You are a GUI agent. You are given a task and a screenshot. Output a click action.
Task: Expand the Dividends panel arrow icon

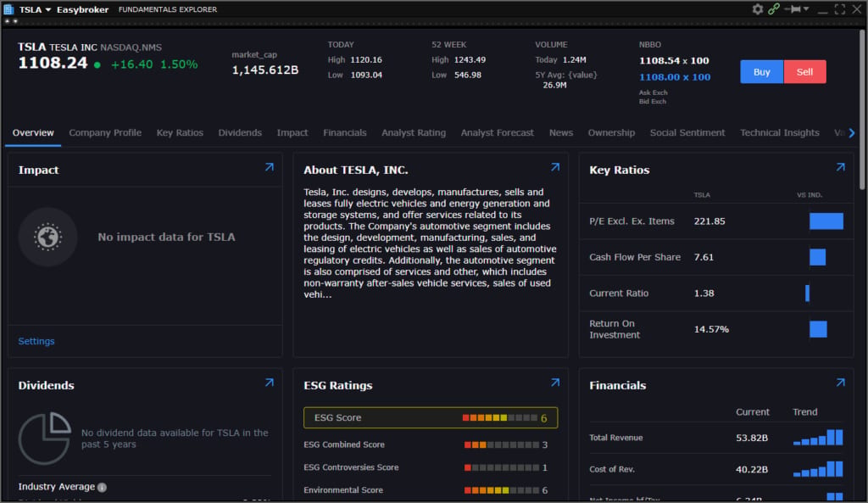[x=269, y=383]
